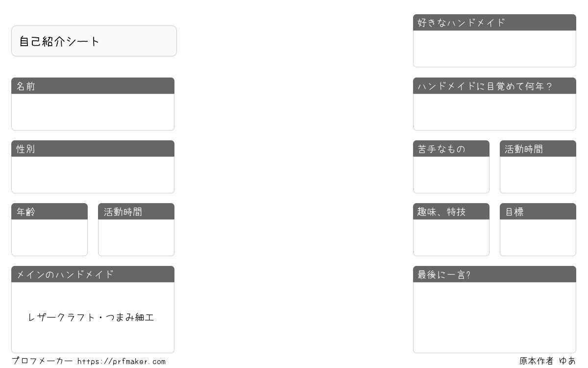Screen dimensions: 588x368
Task: Click the 自己紹介シート title box
Action: coord(94,41)
